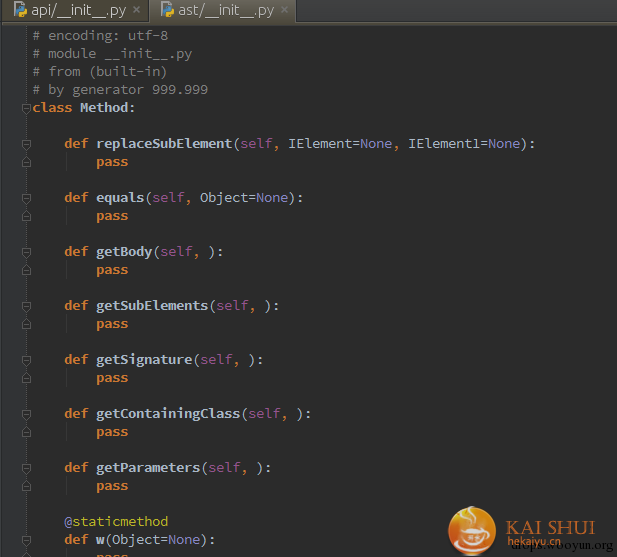Close the api/__init__.py editor tab
The image size is (617, 557).
[136, 11]
